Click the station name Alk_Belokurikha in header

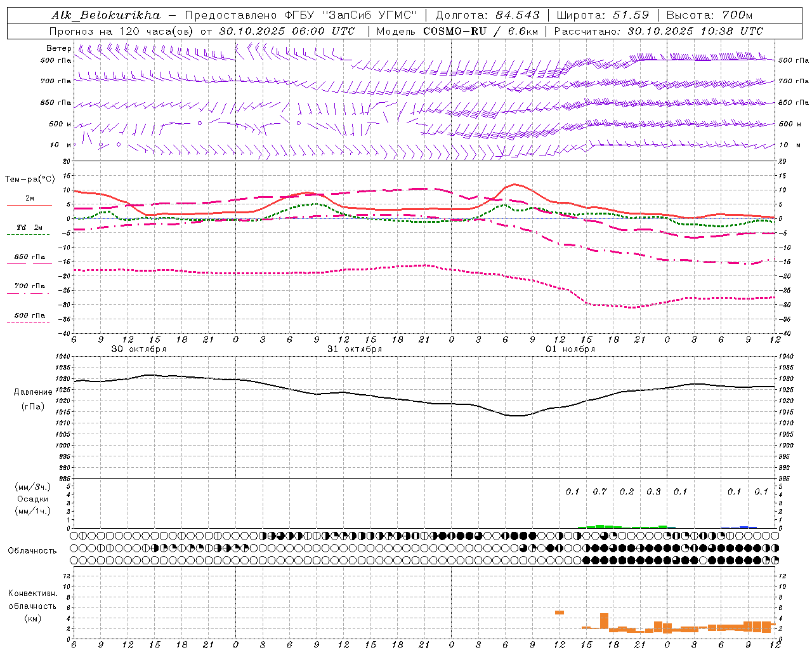click(106, 15)
